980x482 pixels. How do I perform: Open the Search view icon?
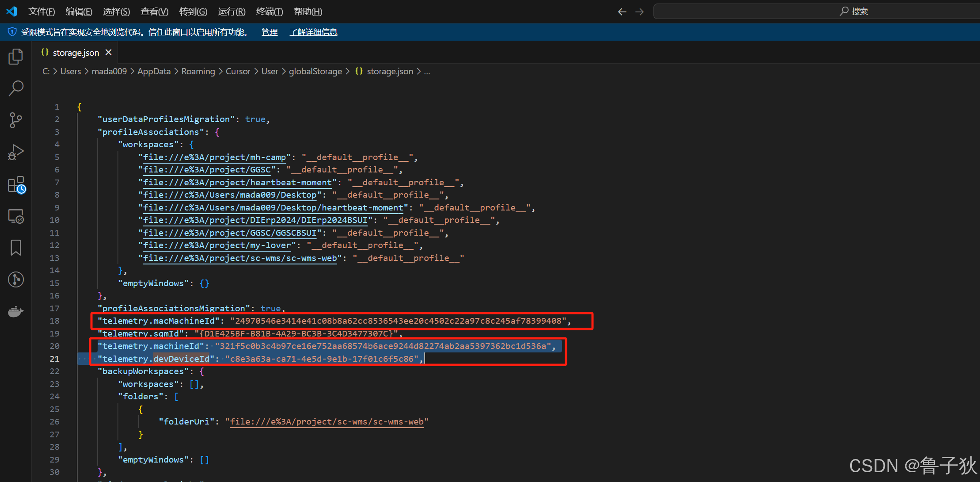[x=16, y=88]
